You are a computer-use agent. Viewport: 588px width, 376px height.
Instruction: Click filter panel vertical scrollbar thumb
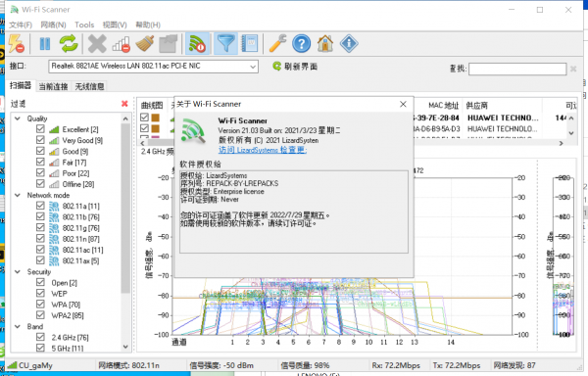[125, 208]
